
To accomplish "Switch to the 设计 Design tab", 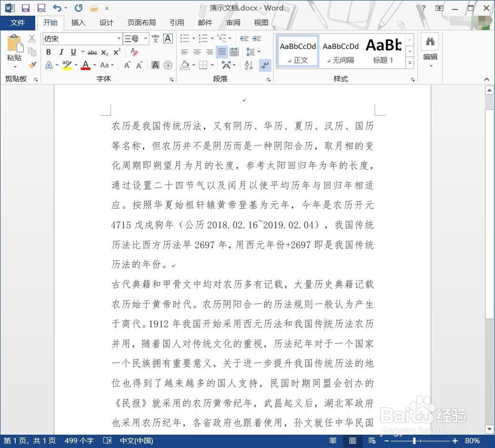I will (x=106, y=23).
